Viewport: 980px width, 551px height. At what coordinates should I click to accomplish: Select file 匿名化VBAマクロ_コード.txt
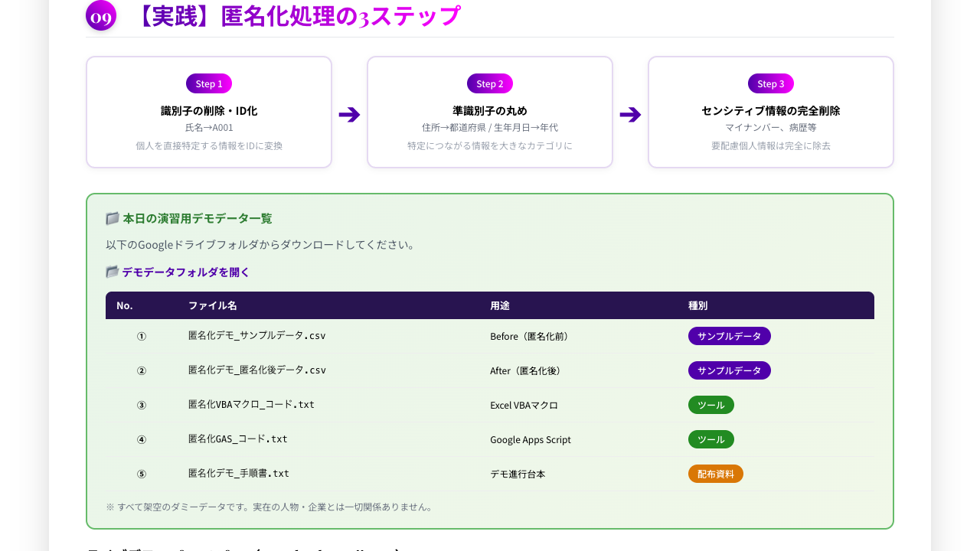coord(251,404)
